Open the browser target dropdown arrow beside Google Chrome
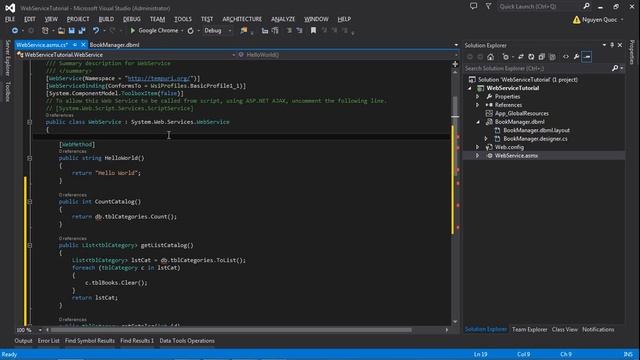This screenshot has height=360, width=640. [x=182, y=31]
